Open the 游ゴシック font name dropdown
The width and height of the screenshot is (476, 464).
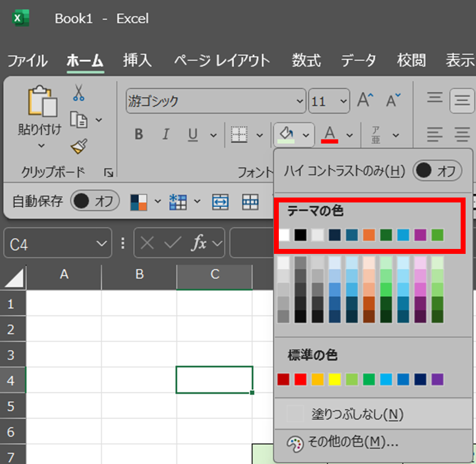click(299, 101)
